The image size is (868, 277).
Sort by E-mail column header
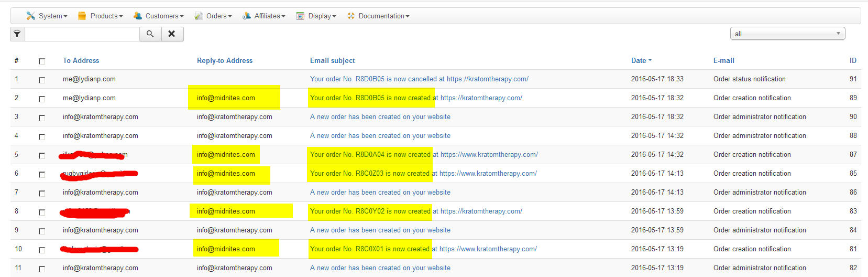pyautogui.click(x=724, y=60)
